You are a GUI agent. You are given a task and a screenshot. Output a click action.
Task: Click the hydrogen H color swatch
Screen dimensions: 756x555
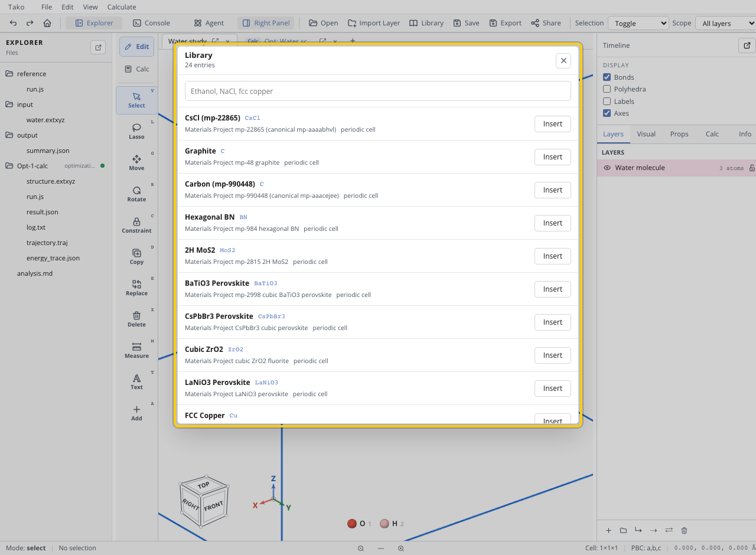384,524
